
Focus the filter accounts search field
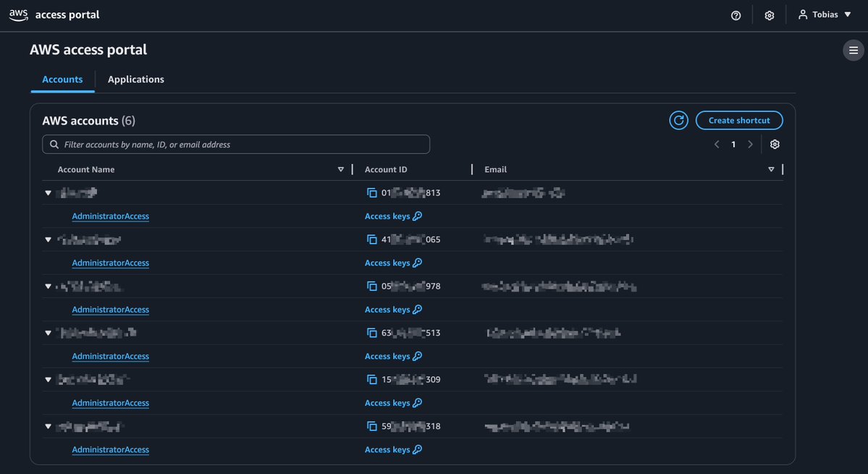236,144
